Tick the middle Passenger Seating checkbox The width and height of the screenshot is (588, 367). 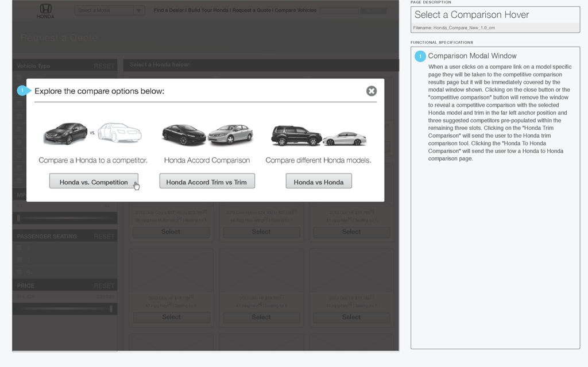point(20,260)
